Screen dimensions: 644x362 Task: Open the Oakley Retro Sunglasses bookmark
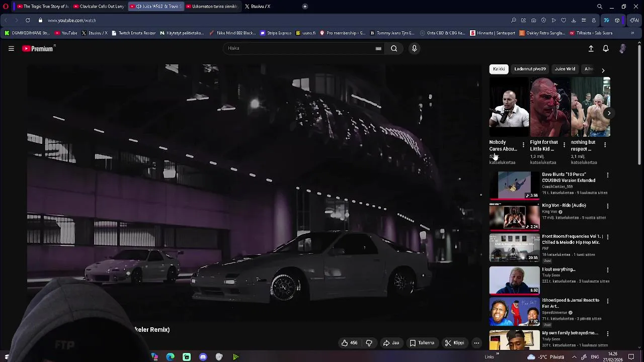542,33
